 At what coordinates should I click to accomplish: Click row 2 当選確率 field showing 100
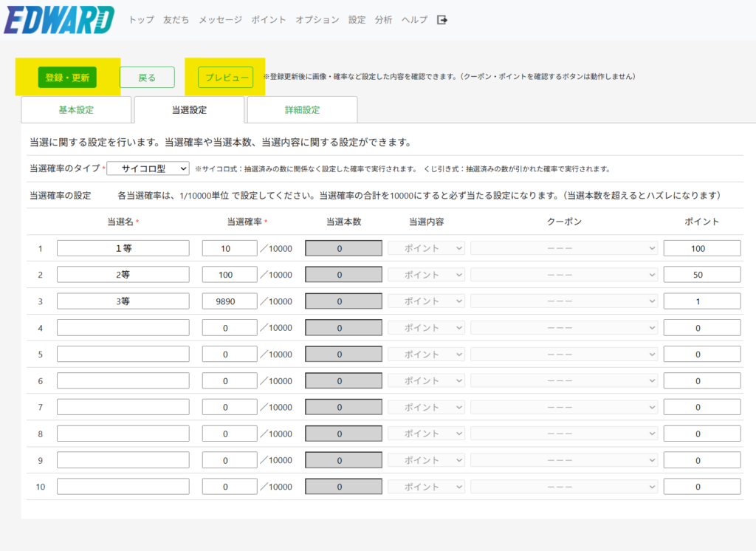click(230, 275)
